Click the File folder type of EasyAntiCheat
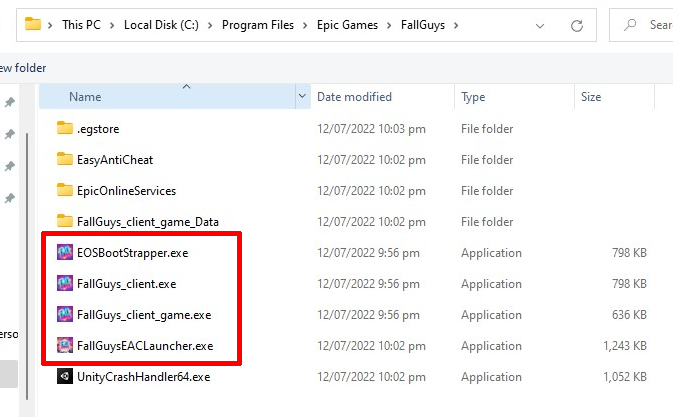673x417 pixels. coord(487,160)
